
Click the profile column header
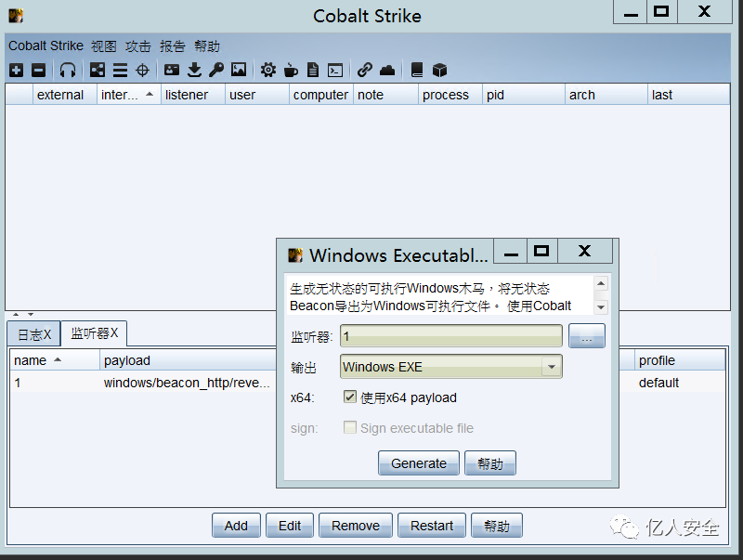[x=680, y=360]
